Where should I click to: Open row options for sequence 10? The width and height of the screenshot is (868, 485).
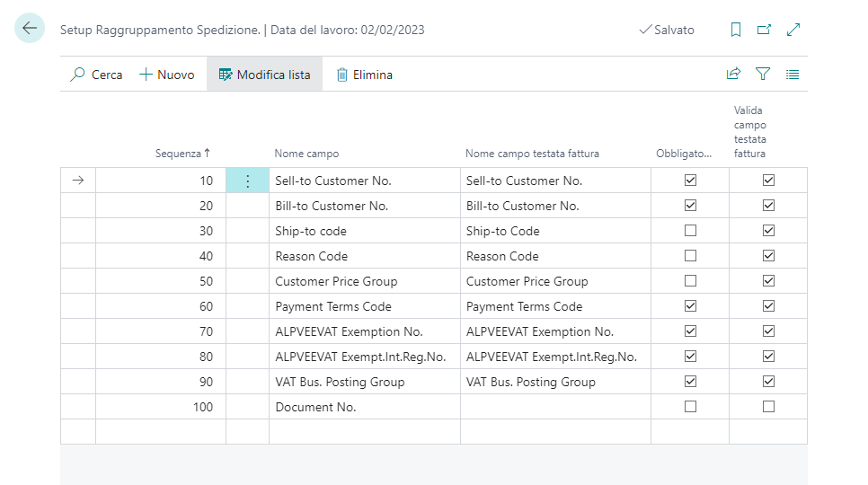(248, 181)
